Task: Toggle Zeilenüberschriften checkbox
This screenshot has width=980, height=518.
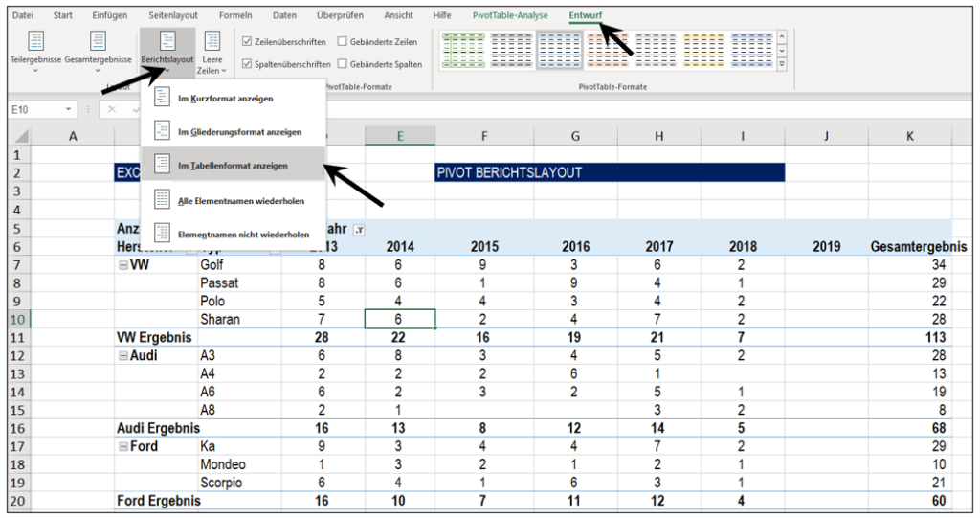Action: 247,41
